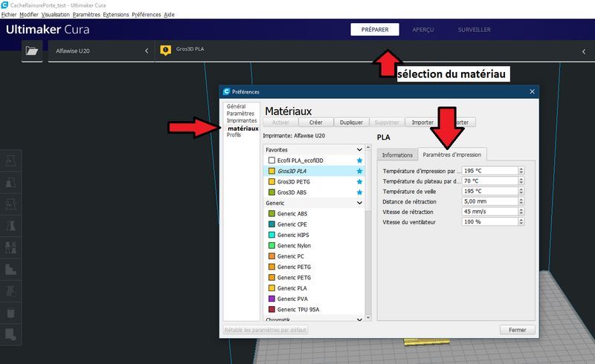Select Imprimantes in preferences sidebar

tap(242, 120)
